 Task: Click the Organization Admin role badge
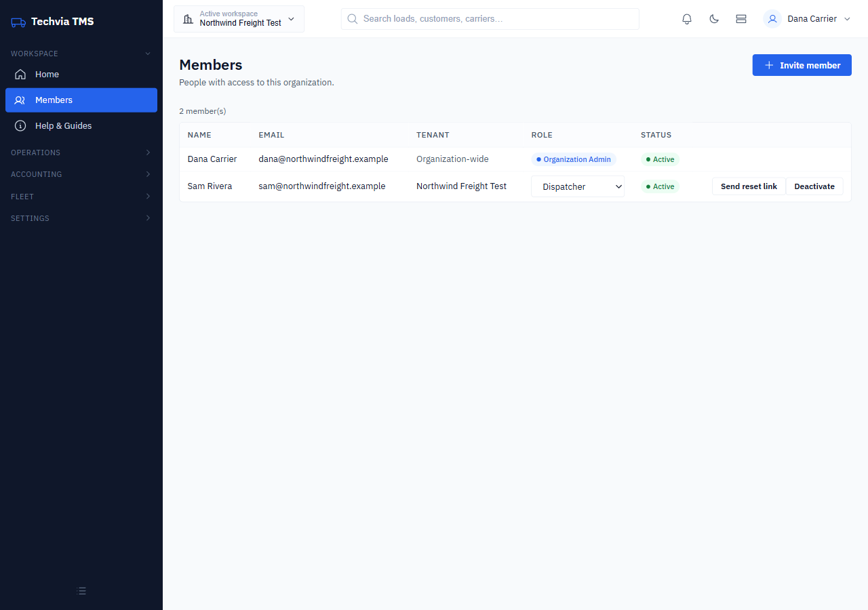point(574,159)
